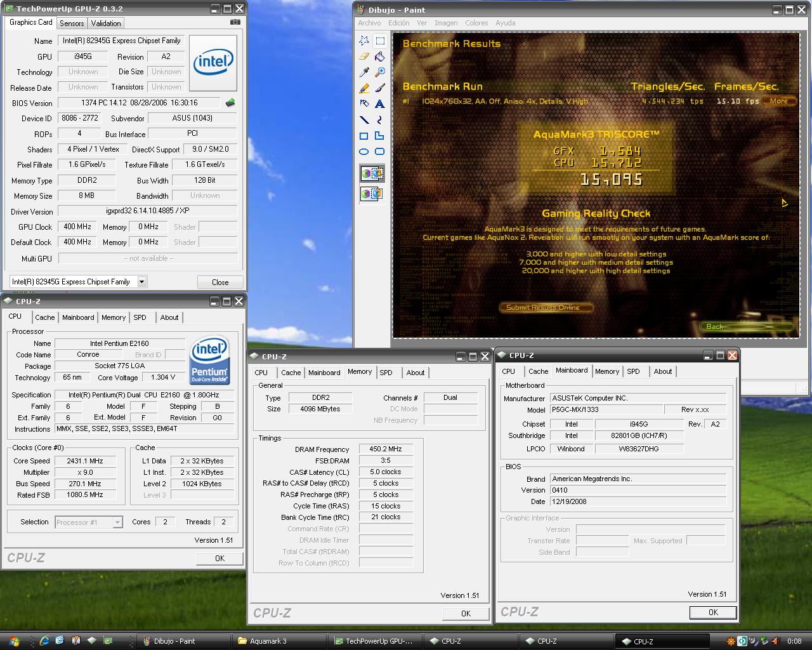Switch to Sensors tab in GPU-Z
Screen dimensions: 812x650
72,23
